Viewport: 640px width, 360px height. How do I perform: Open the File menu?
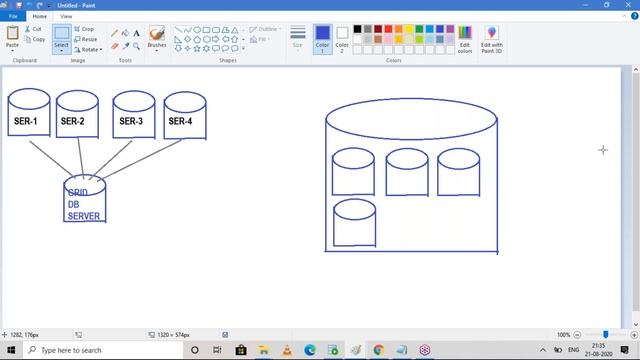(13, 16)
